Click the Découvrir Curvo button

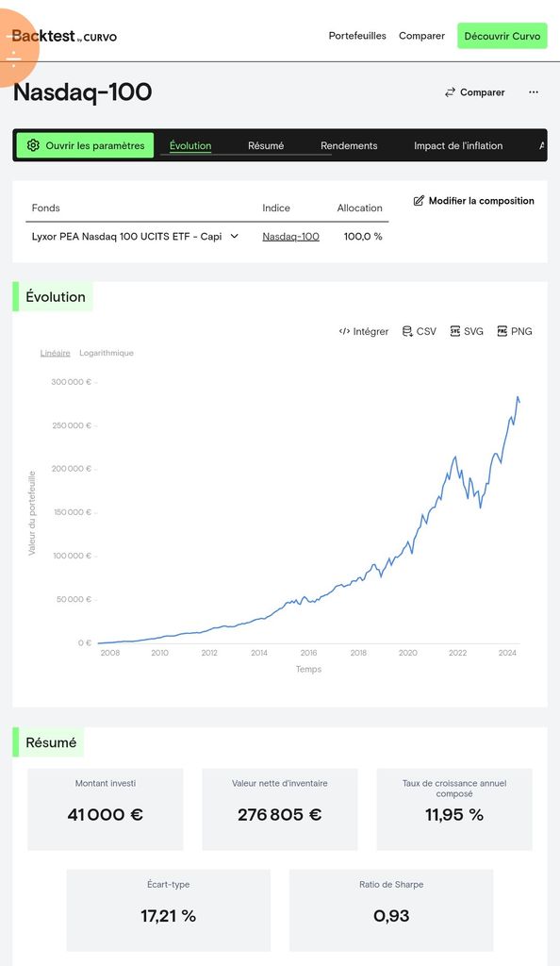(502, 37)
